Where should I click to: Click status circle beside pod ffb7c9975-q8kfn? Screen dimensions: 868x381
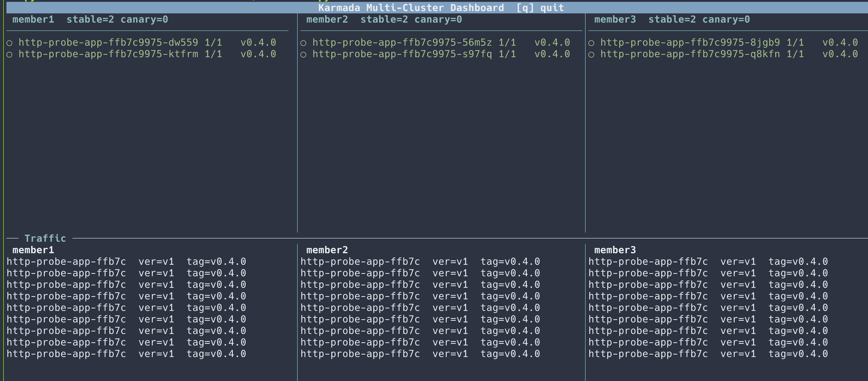591,55
